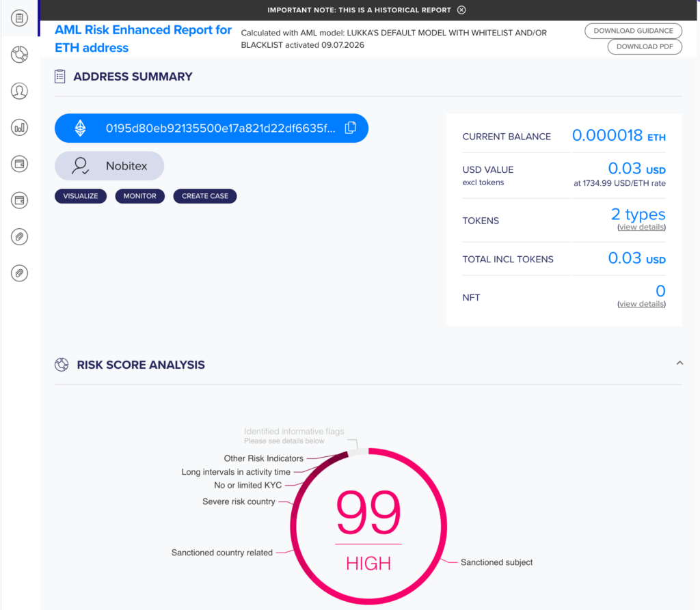Click the Monitor button
The width and height of the screenshot is (700, 610).
139,196
